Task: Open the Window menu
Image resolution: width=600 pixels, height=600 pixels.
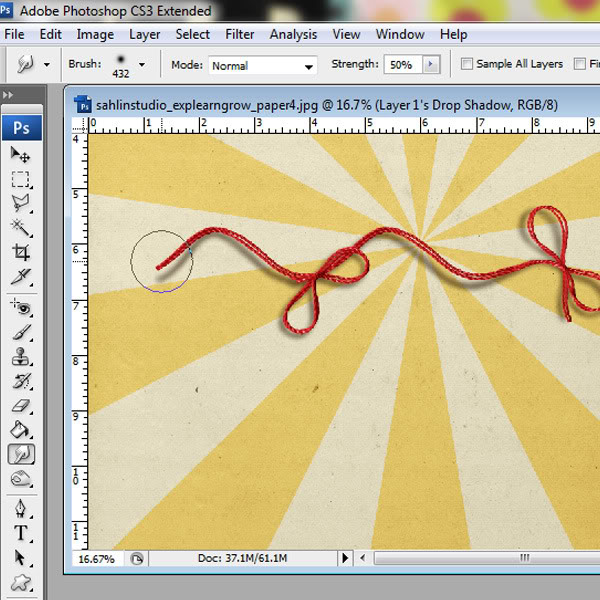Action: [400, 34]
